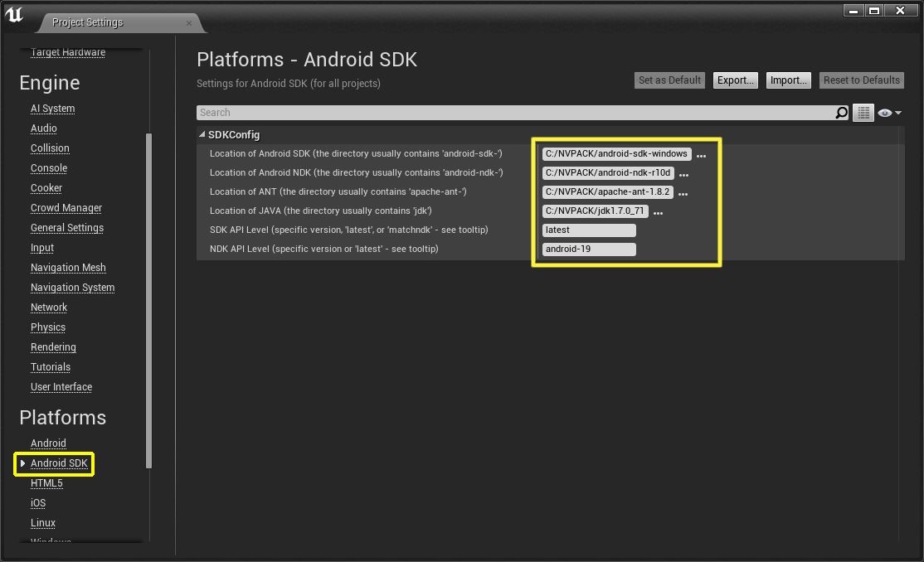The width and height of the screenshot is (924, 562).
Task: Open Rendering settings
Action: click(x=53, y=347)
